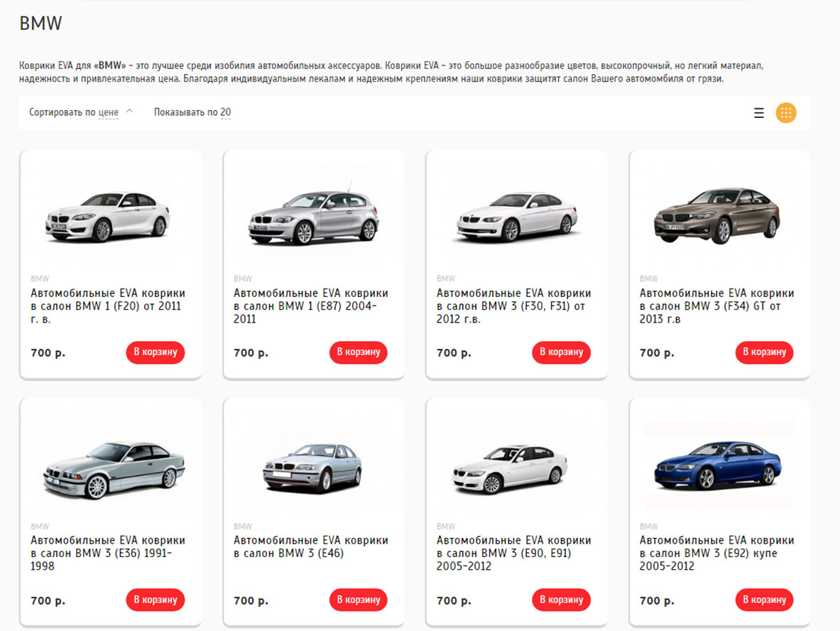Open the BMW 3 (E46) product title link
This screenshot has height=631, width=840.
(x=311, y=547)
